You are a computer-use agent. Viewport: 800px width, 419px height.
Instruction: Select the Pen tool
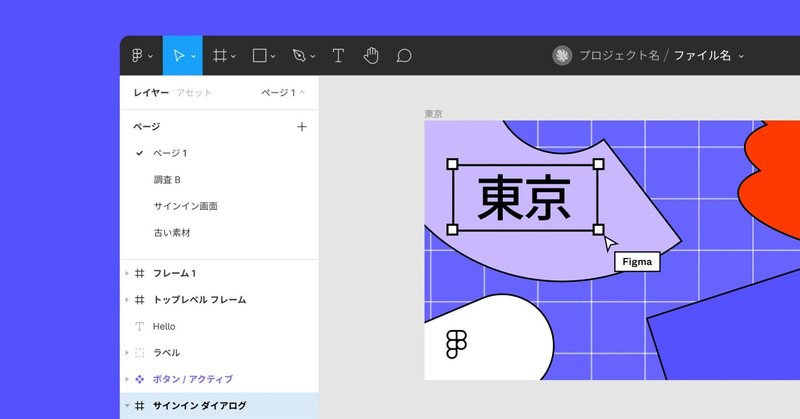[299, 56]
